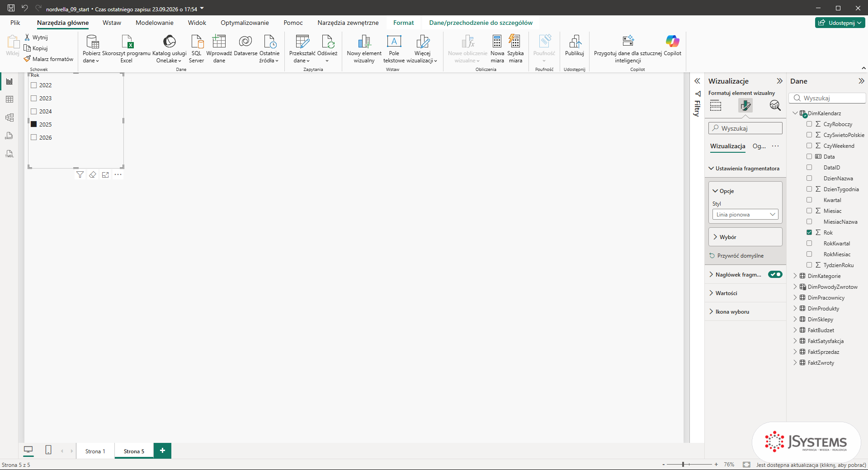The height and width of the screenshot is (470, 868).
Task: Create Nowa miara measure
Action: point(497,49)
